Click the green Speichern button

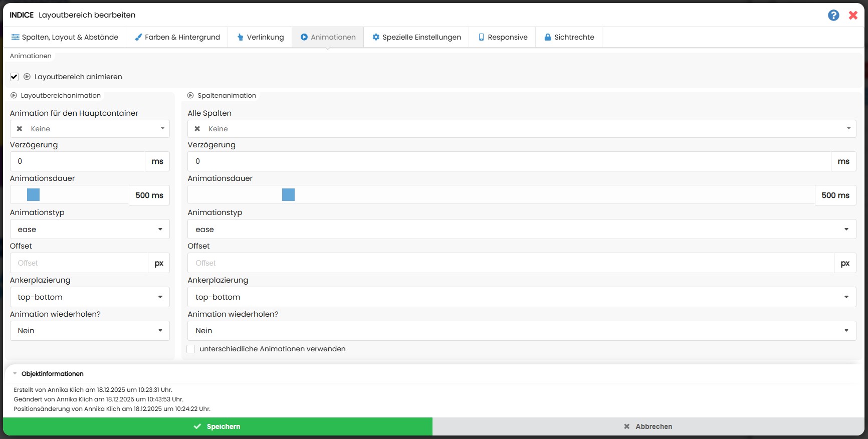pyautogui.click(x=218, y=426)
